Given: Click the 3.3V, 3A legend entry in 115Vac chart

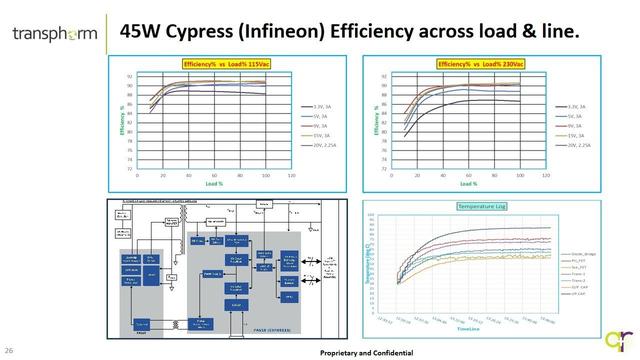Looking at the screenshot, I should tap(317, 107).
